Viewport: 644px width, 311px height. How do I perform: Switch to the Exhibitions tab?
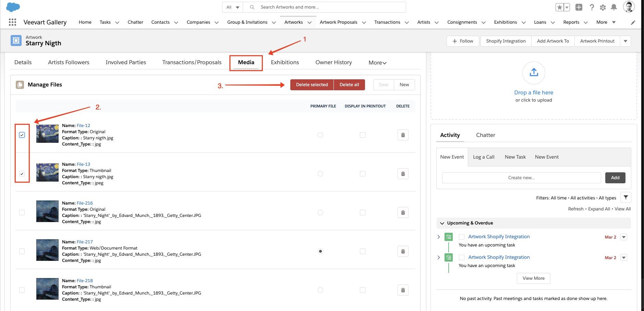[x=285, y=62]
